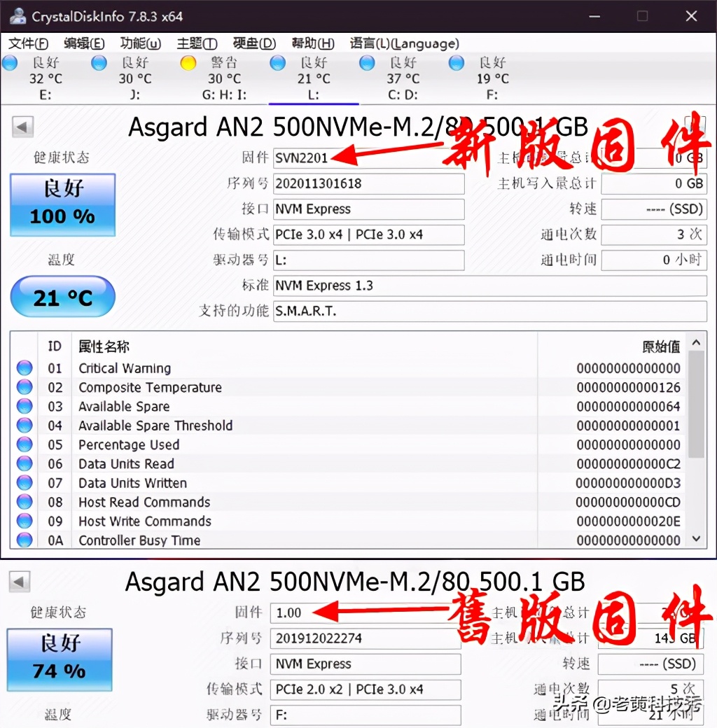
Task: Open the 功能(N) menu
Action: point(139,43)
